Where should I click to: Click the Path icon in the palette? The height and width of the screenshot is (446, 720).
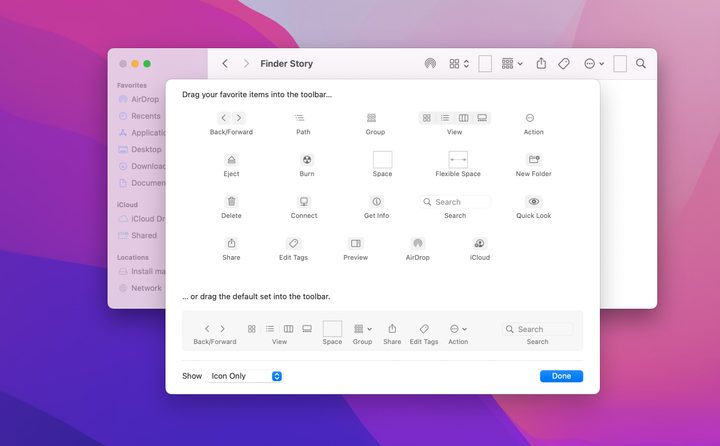click(299, 118)
